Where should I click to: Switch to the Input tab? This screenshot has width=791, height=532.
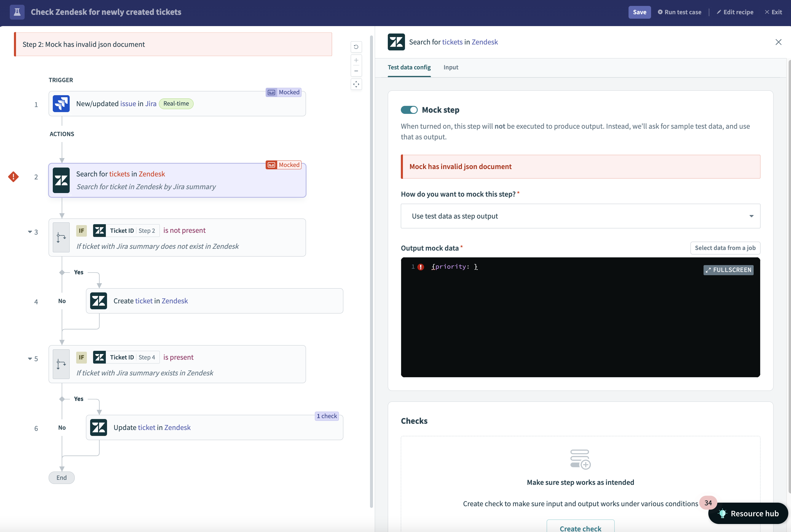[x=450, y=67]
